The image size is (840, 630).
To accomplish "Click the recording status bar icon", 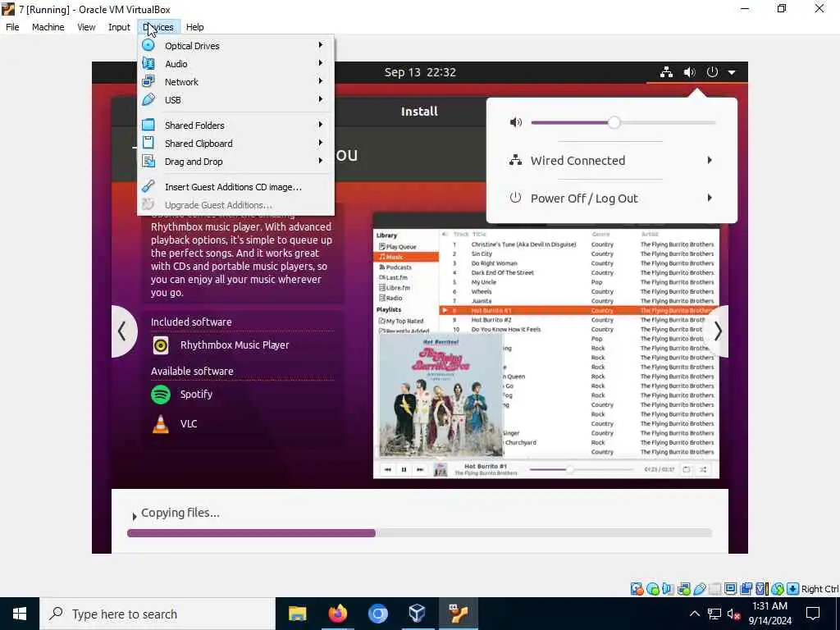I will 746,589.
